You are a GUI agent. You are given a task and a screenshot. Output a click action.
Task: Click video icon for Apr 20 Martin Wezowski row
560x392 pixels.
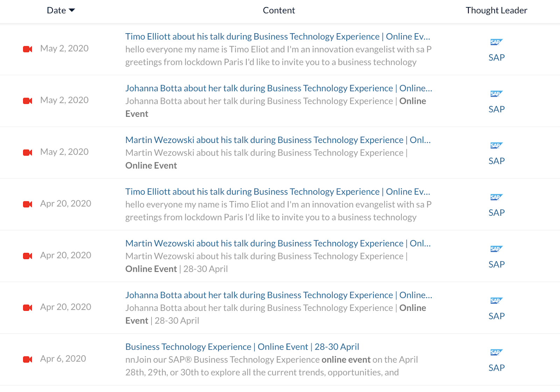tap(28, 256)
